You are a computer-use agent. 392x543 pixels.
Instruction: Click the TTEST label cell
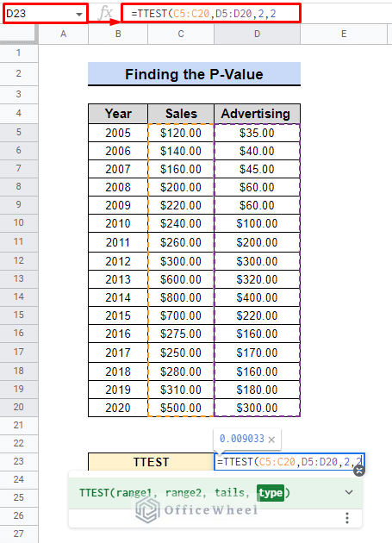[151, 462]
